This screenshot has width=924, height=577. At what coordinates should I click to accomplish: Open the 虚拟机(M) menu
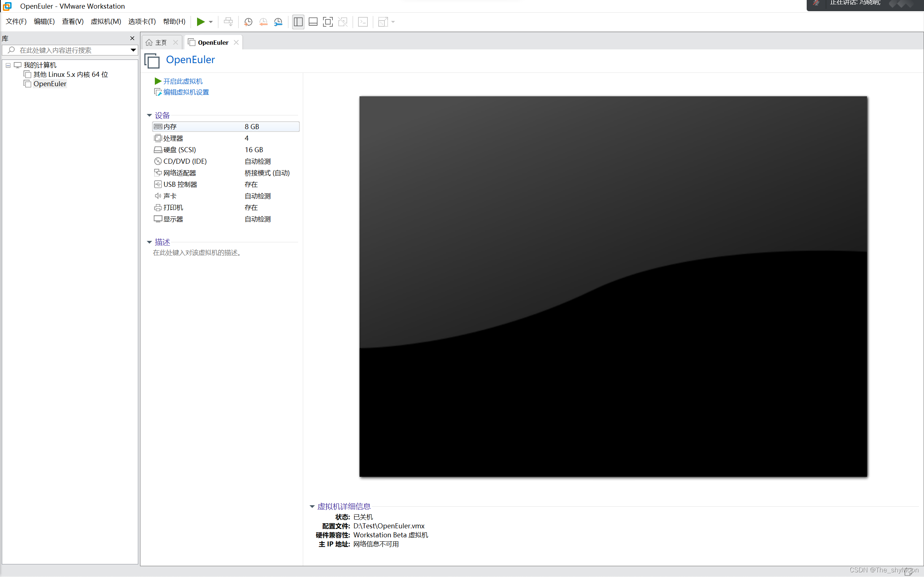pyautogui.click(x=106, y=21)
